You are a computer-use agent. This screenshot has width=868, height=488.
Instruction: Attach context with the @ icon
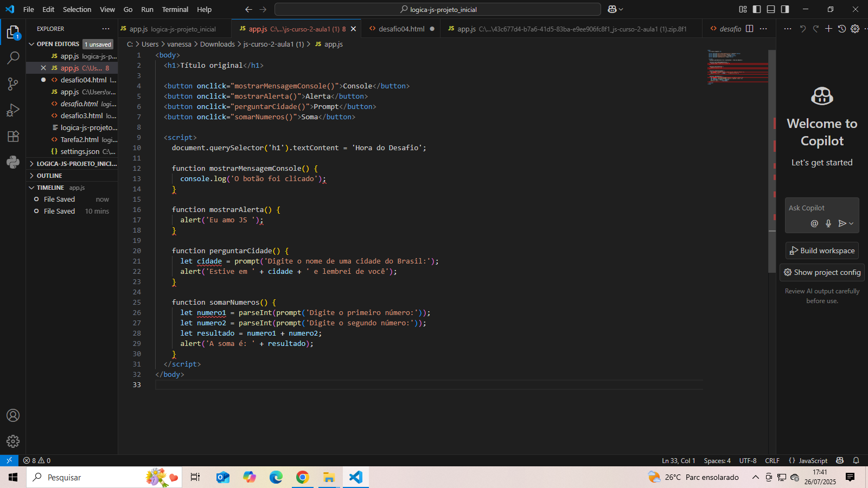[x=814, y=223]
